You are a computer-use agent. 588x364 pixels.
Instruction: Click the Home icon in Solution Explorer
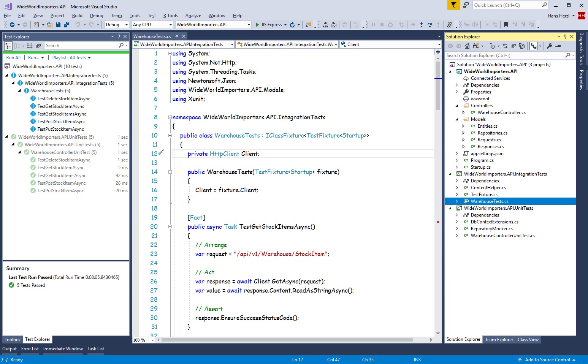[467, 46]
